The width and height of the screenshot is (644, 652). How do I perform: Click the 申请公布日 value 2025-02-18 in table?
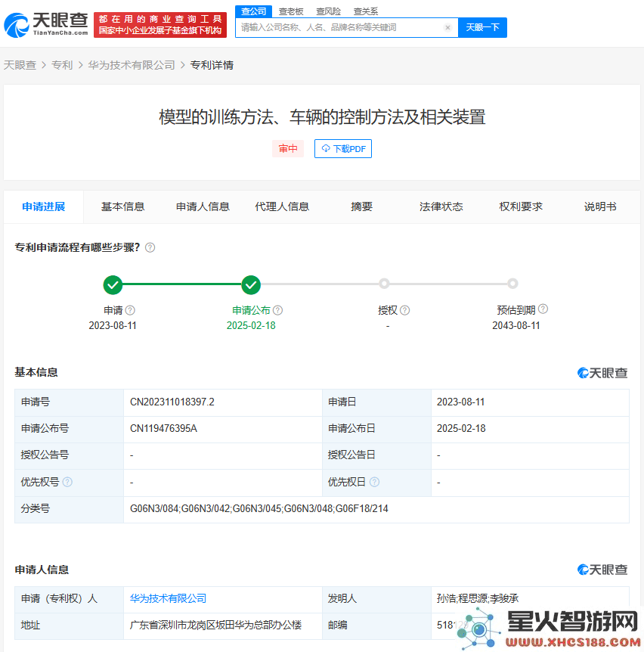pos(461,429)
